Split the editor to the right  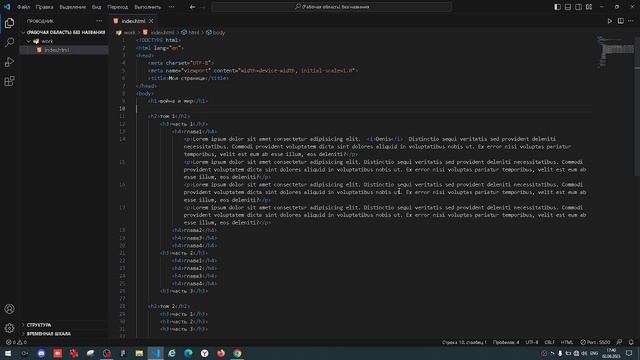point(620,21)
